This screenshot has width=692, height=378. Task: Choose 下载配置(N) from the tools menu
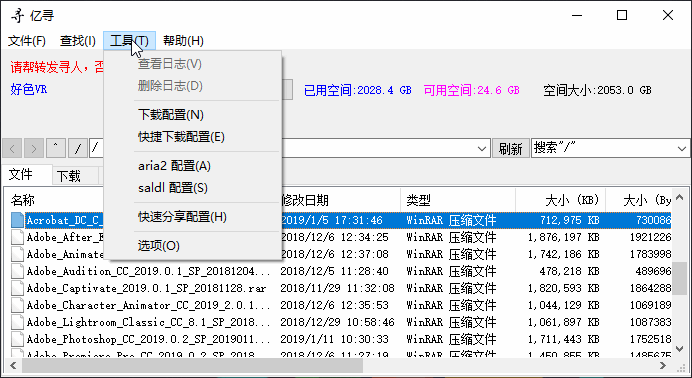(x=171, y=115)
